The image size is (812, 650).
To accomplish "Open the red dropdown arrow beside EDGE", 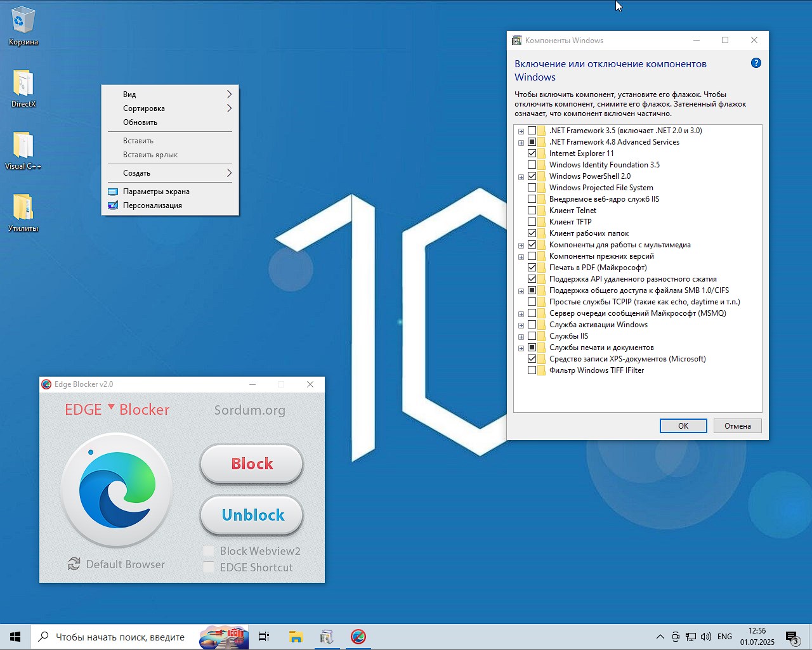I will [111, 406].
